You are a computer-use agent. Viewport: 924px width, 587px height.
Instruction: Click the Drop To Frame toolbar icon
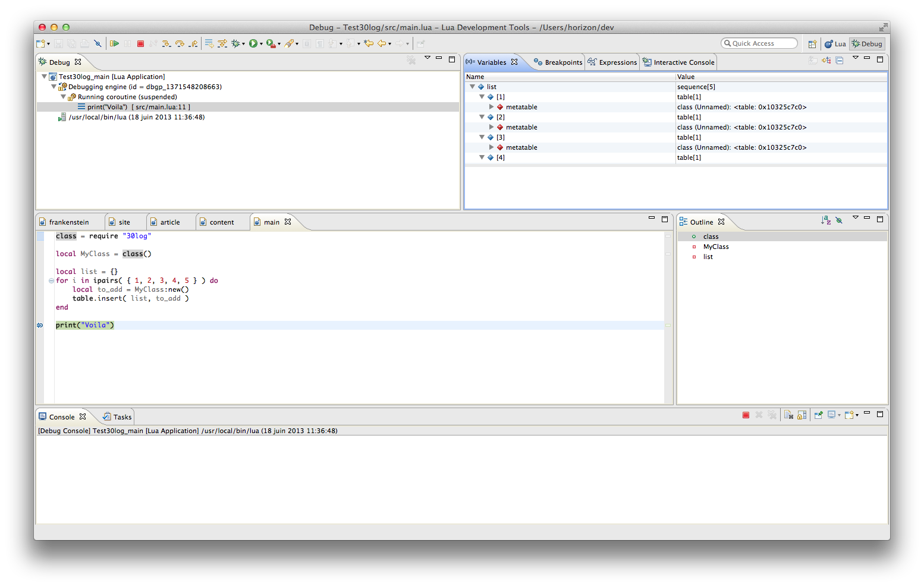(x=209, y=43)
